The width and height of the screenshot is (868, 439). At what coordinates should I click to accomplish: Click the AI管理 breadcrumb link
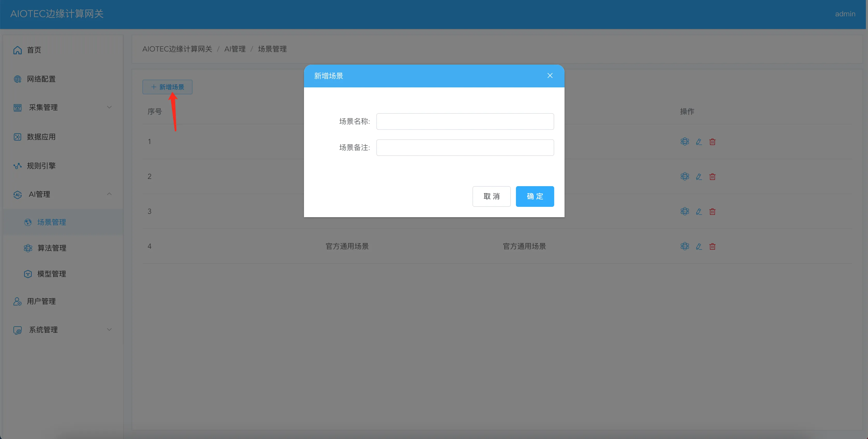click(x=235, y=49)
